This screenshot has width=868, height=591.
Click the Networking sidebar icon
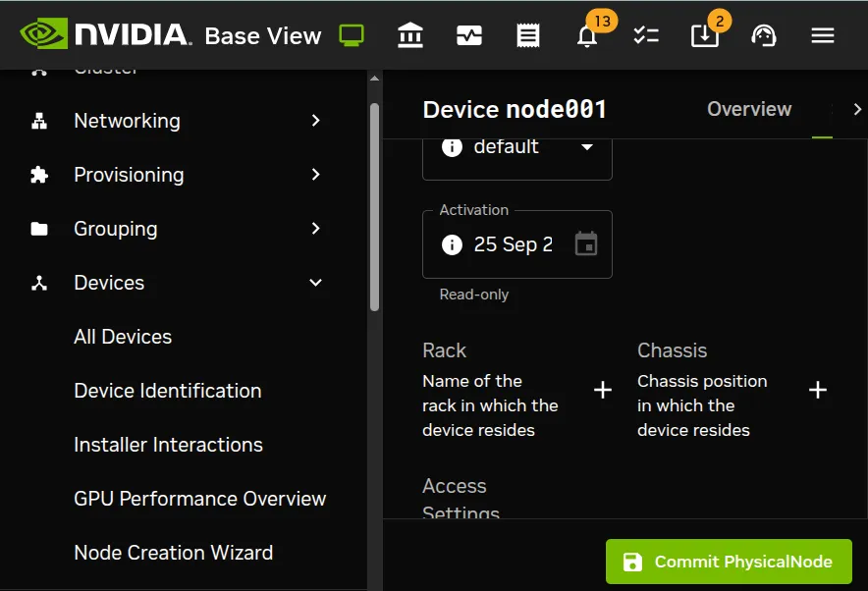click(x=39, y=121)
